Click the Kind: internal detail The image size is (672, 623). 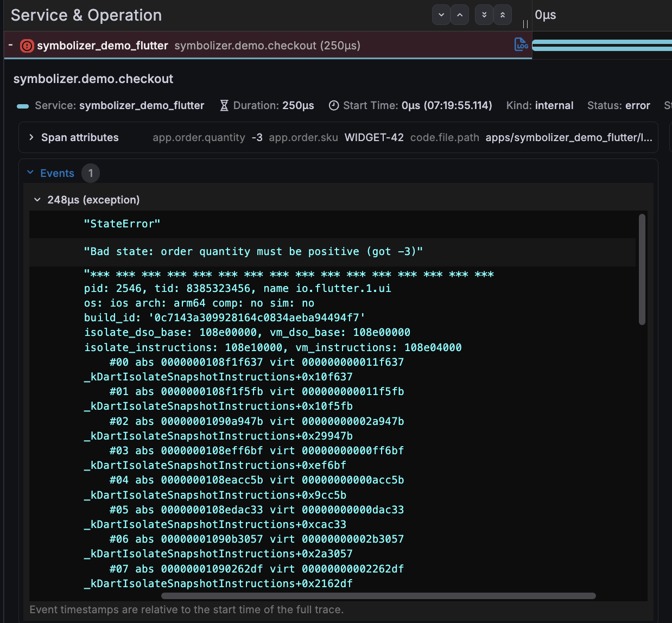coord(540,105)
